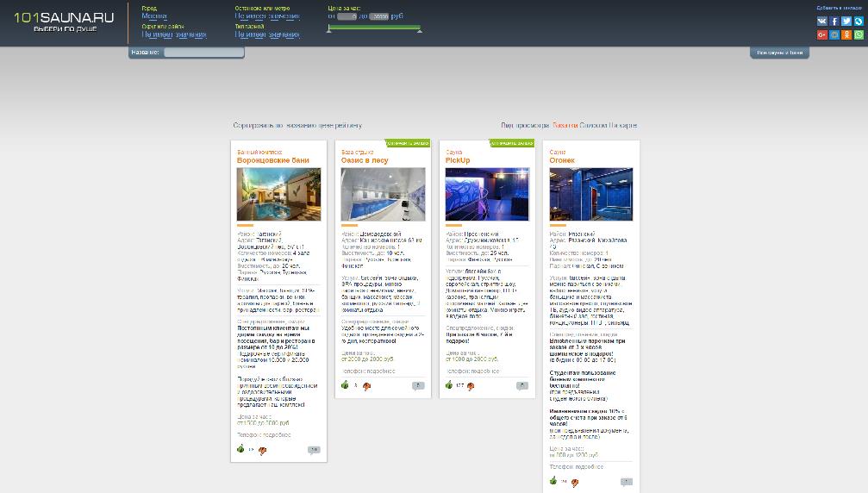Click the green badge on PickUp card
Viewport: 868px width, 493px height.
[x=511, y=143]
